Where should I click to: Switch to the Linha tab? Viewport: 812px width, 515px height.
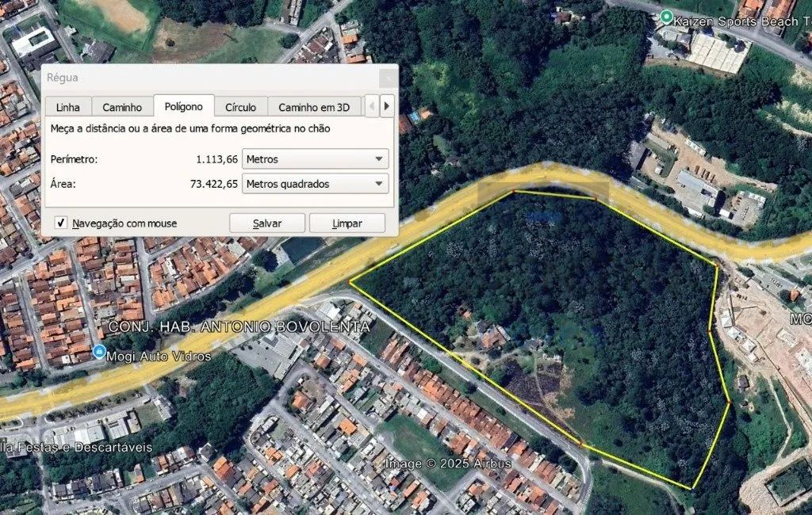[68, 107]
